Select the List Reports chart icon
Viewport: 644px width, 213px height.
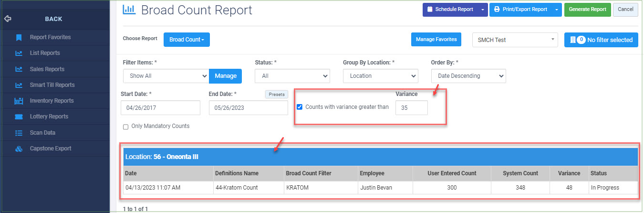click(x=19, y=53)
